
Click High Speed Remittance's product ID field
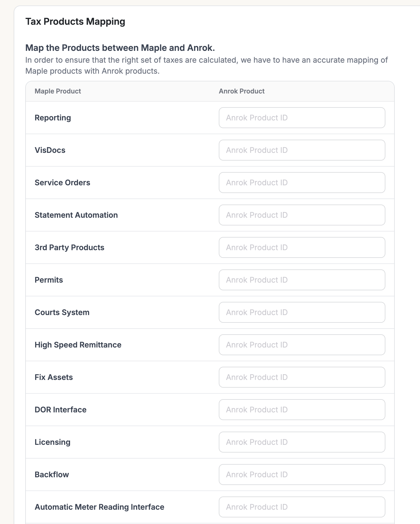pos(302,345)
